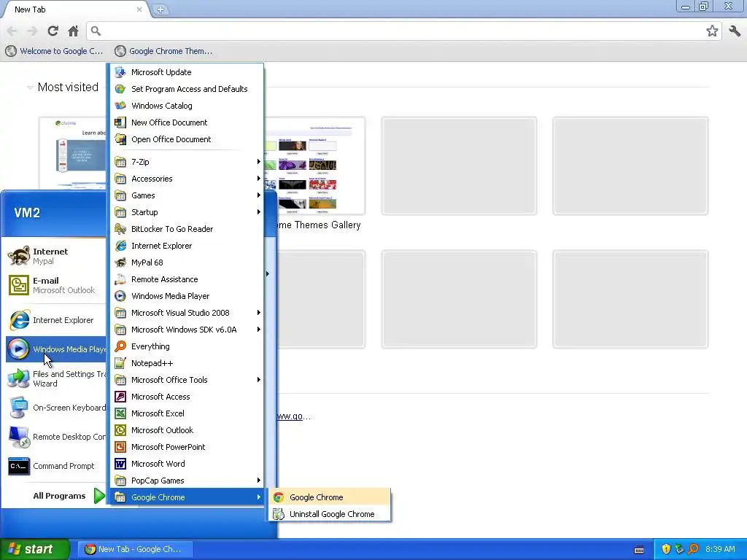Open the Welcome to Chrome thumbnail
This screenshot has width=747, height=560.
(x=72, y=153)
